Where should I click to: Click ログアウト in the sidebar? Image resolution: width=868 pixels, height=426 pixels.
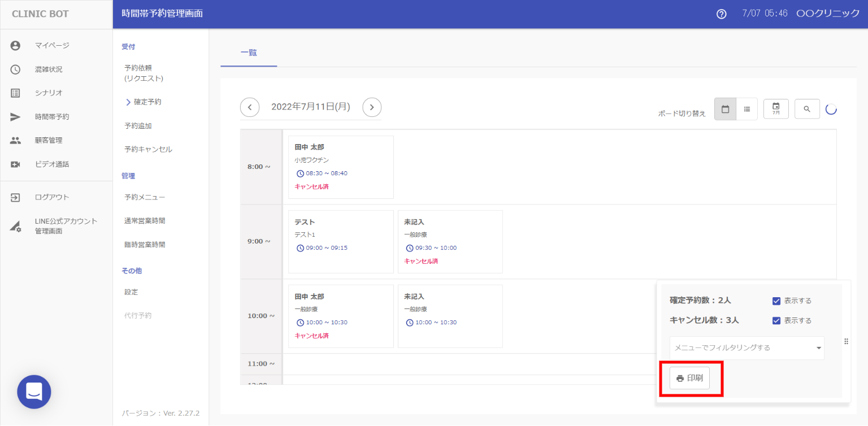point(51,197)
